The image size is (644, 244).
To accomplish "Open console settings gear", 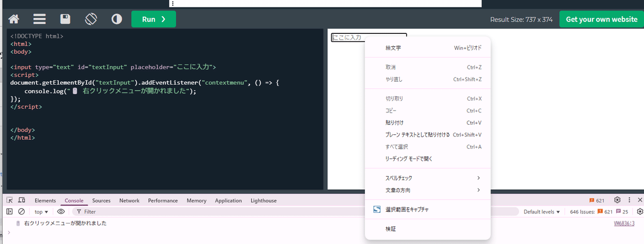I will (x=640, y=212).
